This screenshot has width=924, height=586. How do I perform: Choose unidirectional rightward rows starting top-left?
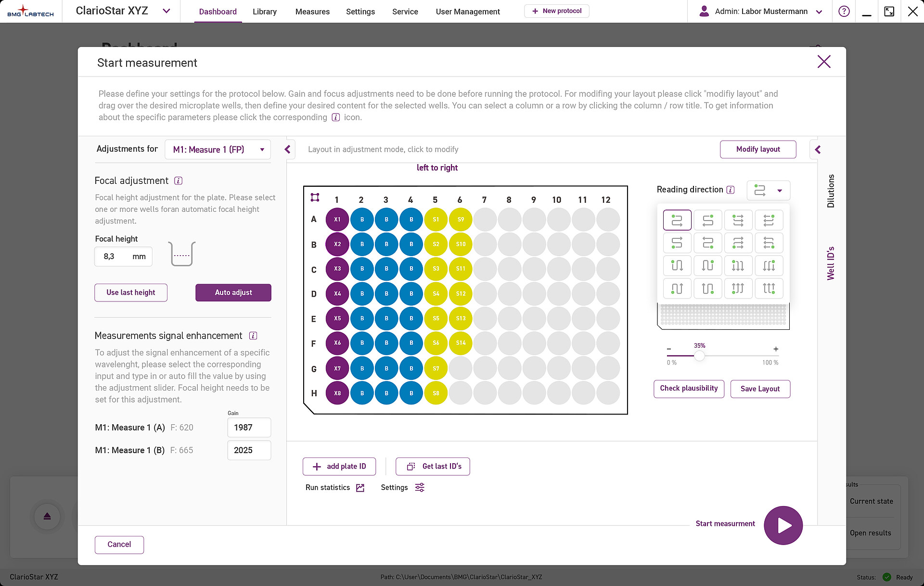(x=738, y=220)
